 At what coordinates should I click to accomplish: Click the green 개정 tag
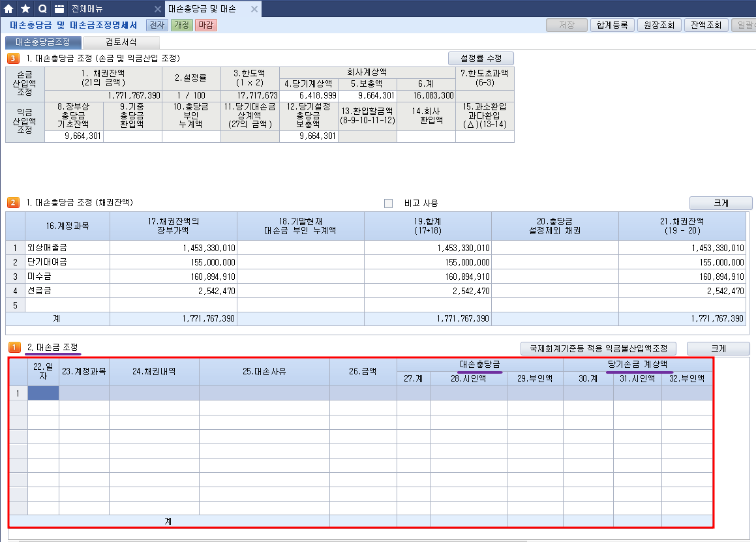pos(181,25)
